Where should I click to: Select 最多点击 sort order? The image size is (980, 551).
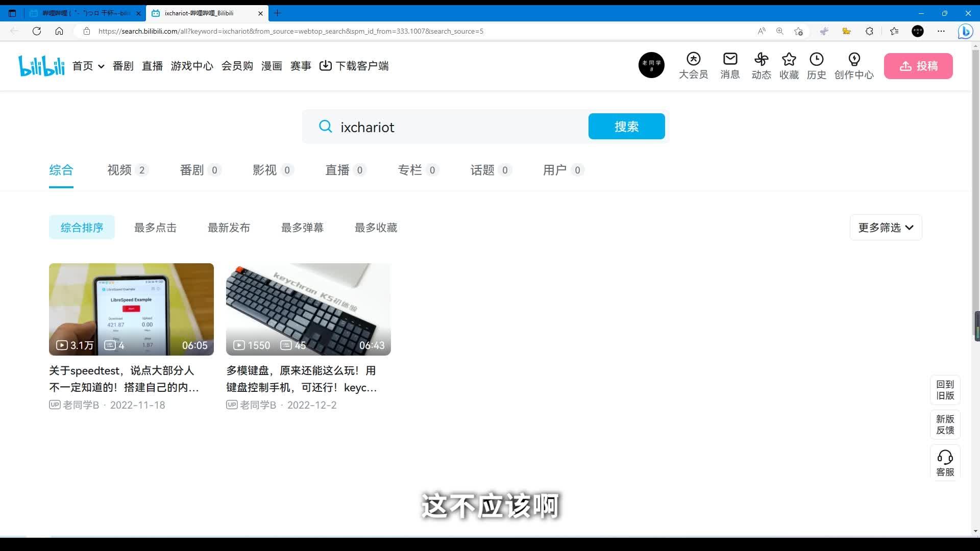pos(155,228)
